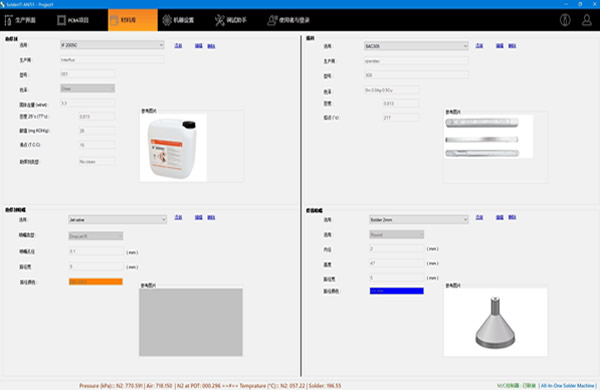Click the solder nozzle height field showing 47
Screen dimensions: 600x390
click(397, 263)
